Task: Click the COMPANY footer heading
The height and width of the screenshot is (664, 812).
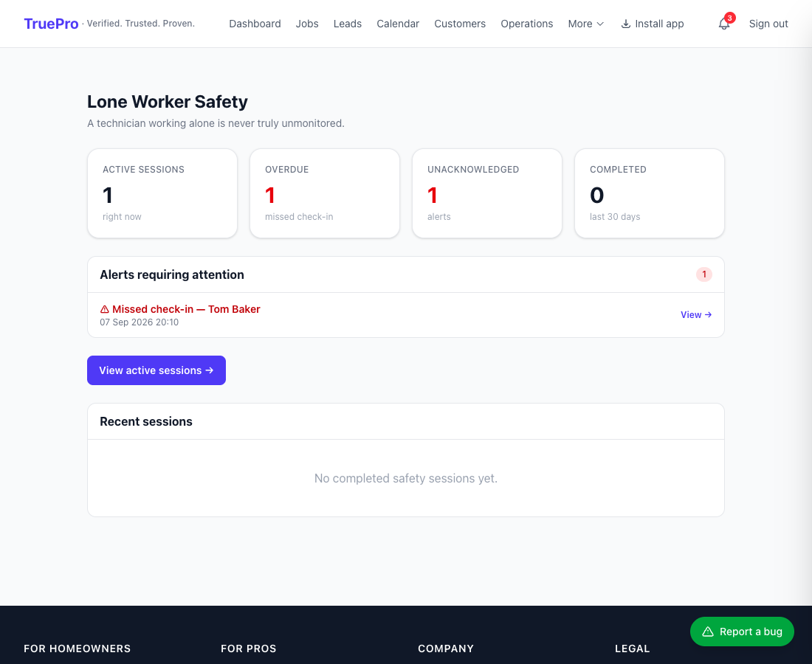Action: tap(446, 649)
